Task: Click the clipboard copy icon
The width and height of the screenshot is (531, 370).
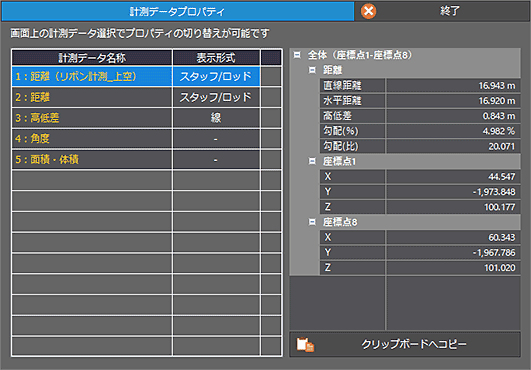Action: 305,345
